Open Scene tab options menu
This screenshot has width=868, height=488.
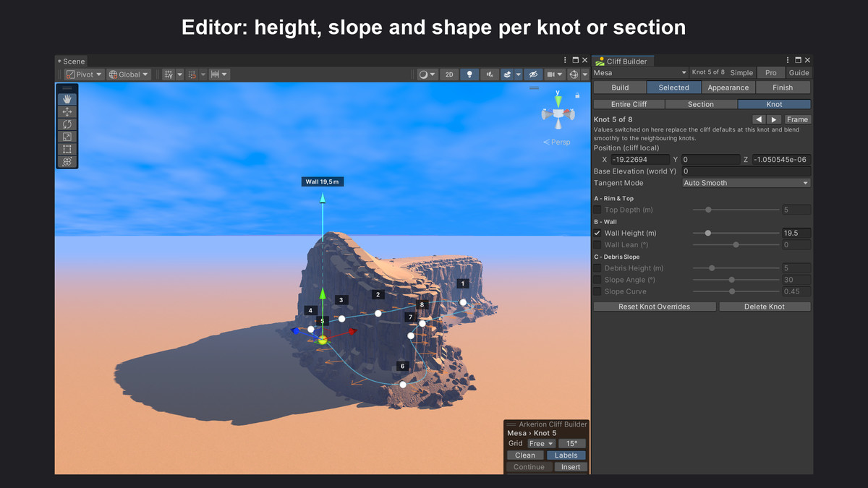(x=566, y=61)
